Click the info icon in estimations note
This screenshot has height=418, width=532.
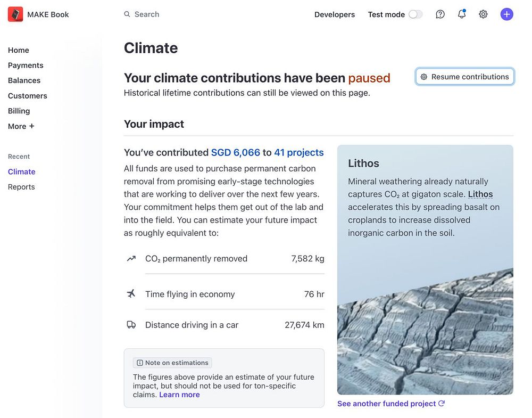[x=140, y=363]
